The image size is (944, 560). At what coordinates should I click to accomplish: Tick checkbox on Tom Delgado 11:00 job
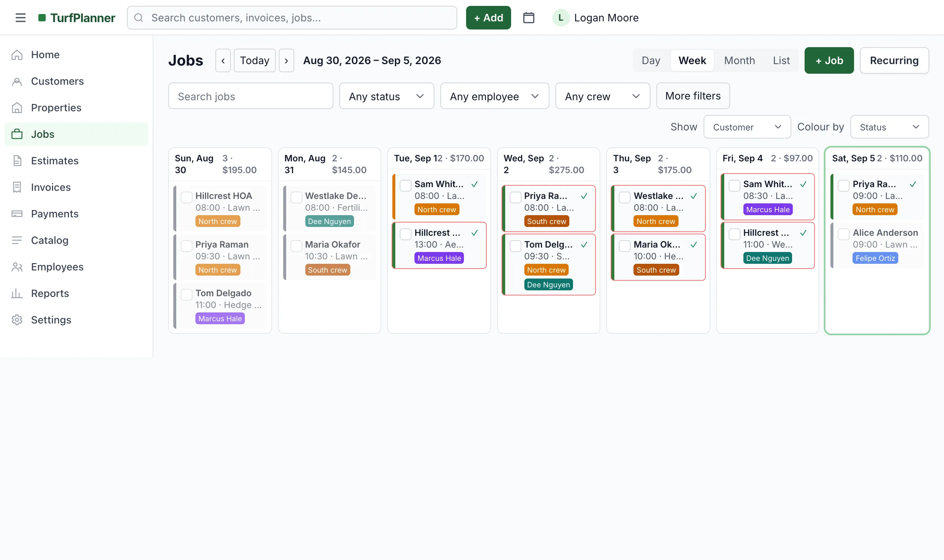(187, 294)
